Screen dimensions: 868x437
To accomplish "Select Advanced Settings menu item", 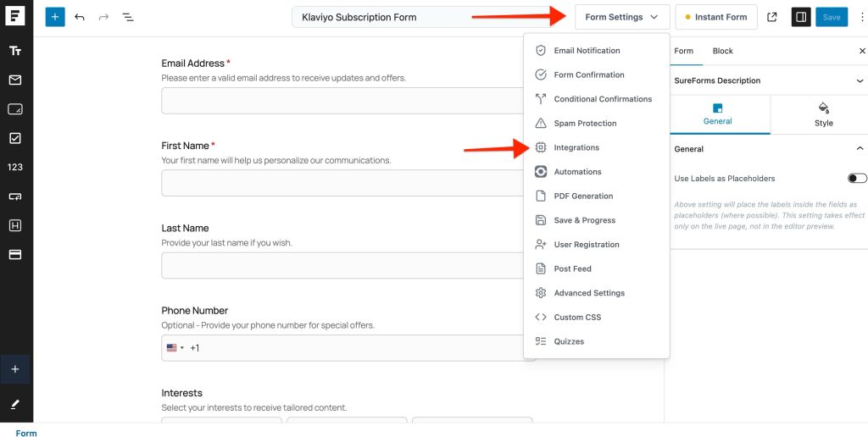I will 596,293.
